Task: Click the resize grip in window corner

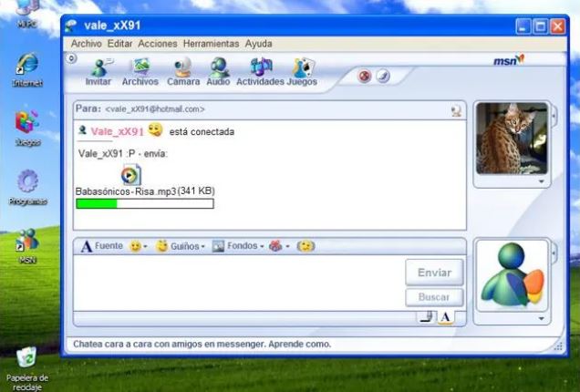Action: [x=558, y=346]
